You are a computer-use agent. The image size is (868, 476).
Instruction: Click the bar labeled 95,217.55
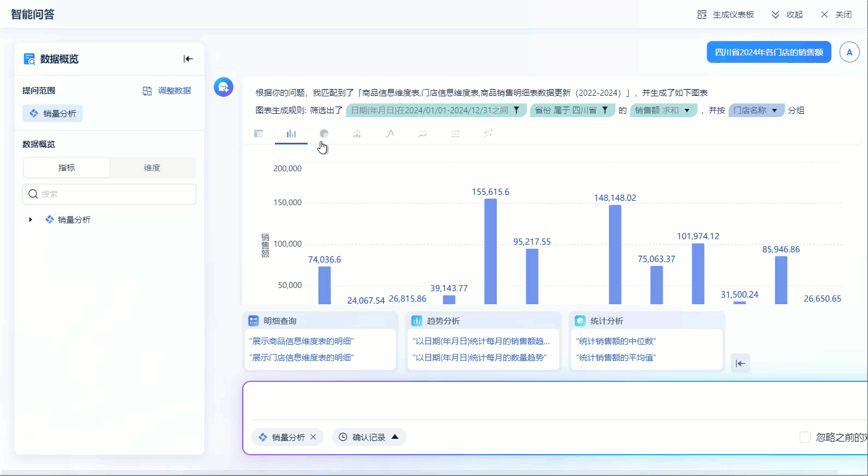point(532,276)
